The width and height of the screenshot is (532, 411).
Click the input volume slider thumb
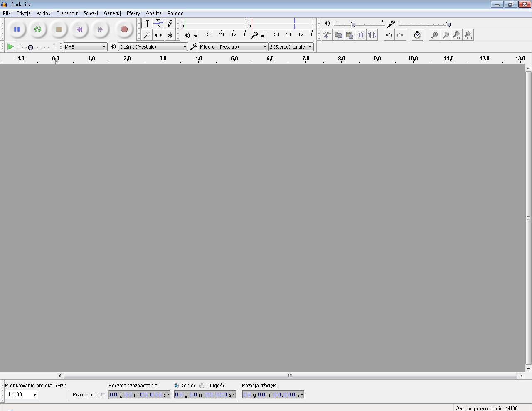pos(448,24)
